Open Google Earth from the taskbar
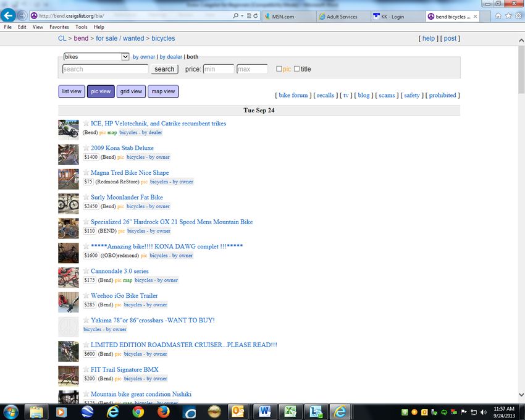Image resolution: width=525 pixels, height=420 pixels. pyautogui.click(x=87, y=411)
